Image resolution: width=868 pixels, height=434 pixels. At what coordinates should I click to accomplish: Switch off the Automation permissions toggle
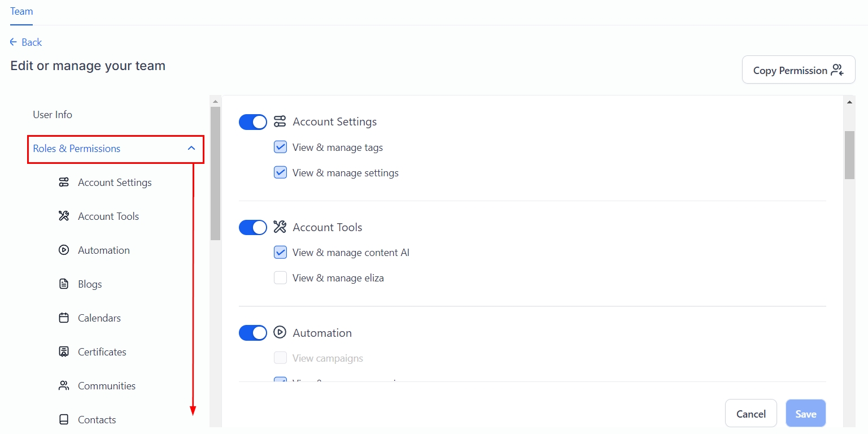point(252,333)
